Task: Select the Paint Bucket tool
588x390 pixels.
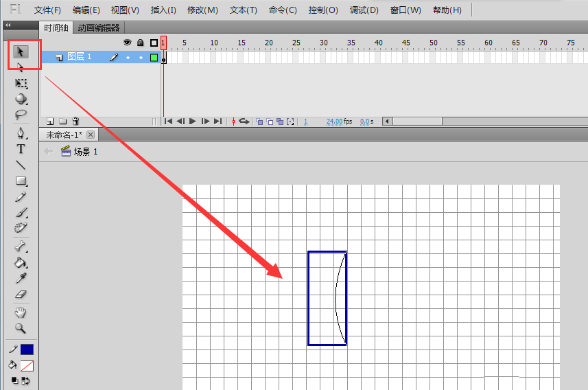Action: coord(21,262)
